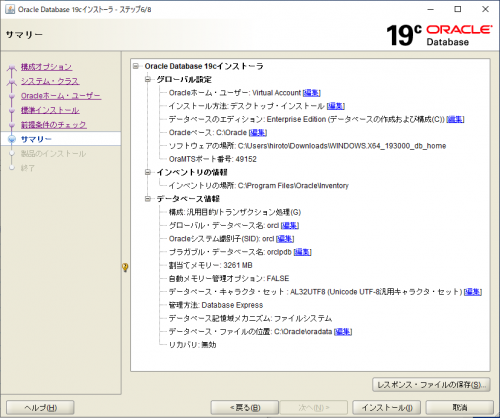This screenshot has height=418, width=500.
Task: Save response file with レスポンス・ファイルの保存 button
Action: coord(431,385)
